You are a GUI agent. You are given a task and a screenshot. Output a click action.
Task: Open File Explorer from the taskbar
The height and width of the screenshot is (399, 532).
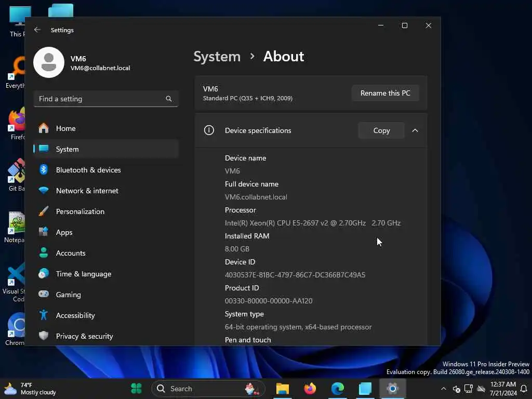(282, 389)
